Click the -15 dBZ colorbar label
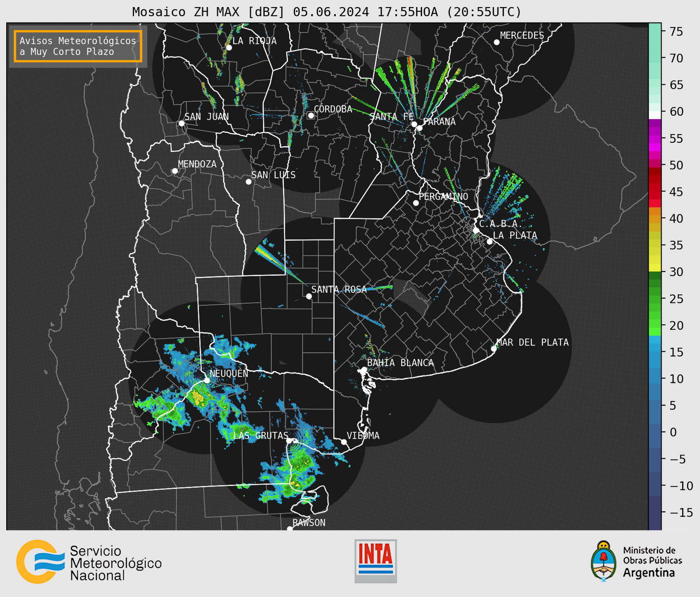Viewport: 700px width, 597px height. pyautogui.click(x=681, y=512)
